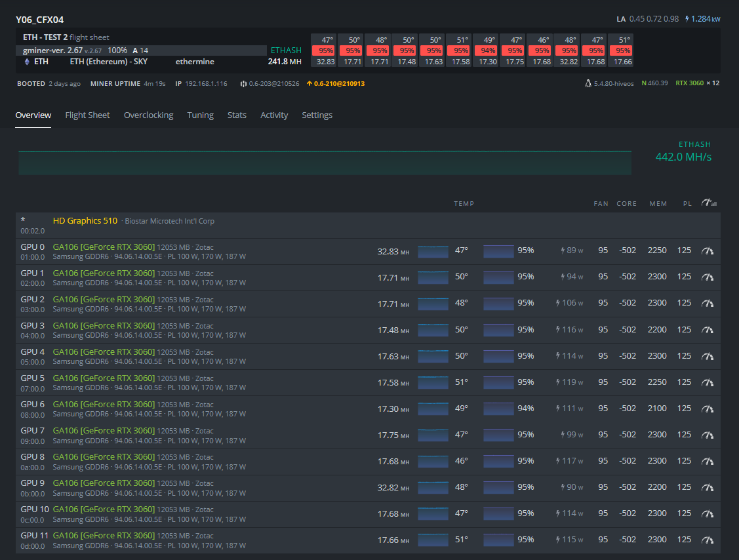Open overclock settings icon for GPU 10
The height and width of the screenshot is (560, 739).
(x=708, y=514)
